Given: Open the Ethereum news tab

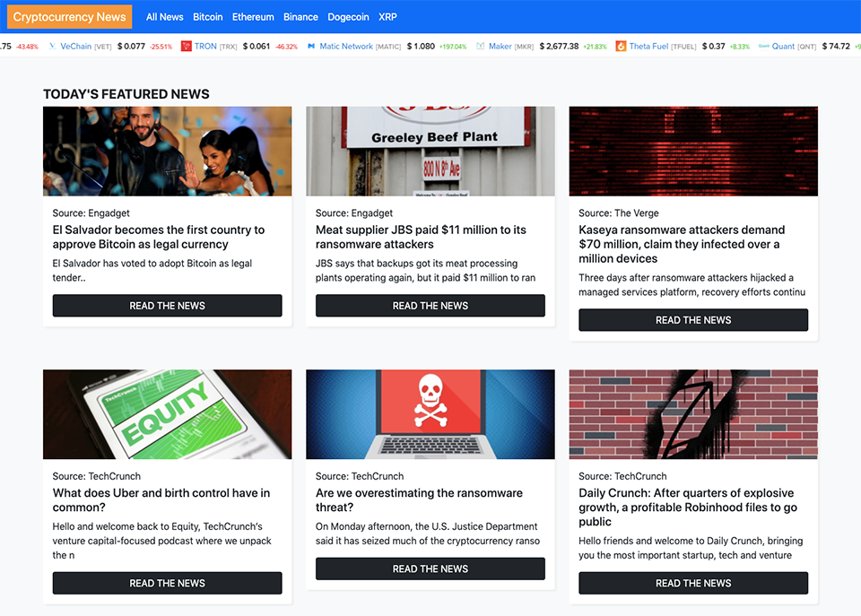Looking at the screenshot, I should click(253, 17).
